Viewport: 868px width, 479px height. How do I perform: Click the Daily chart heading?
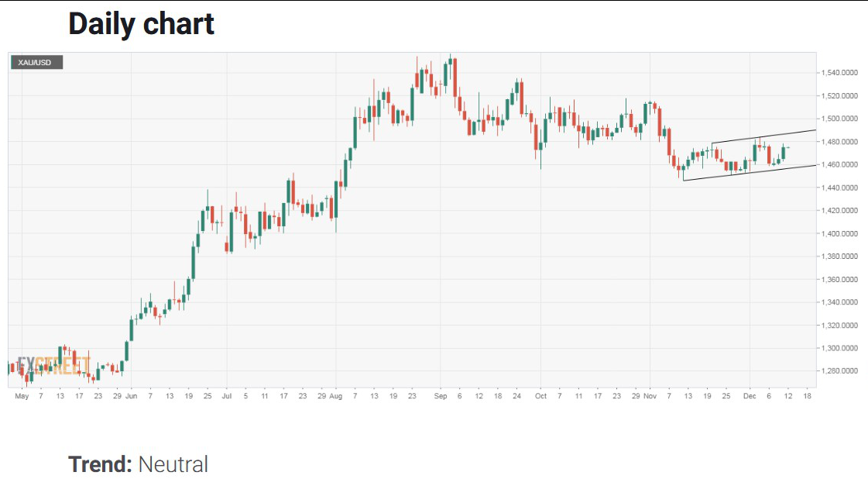coord(141,24)
